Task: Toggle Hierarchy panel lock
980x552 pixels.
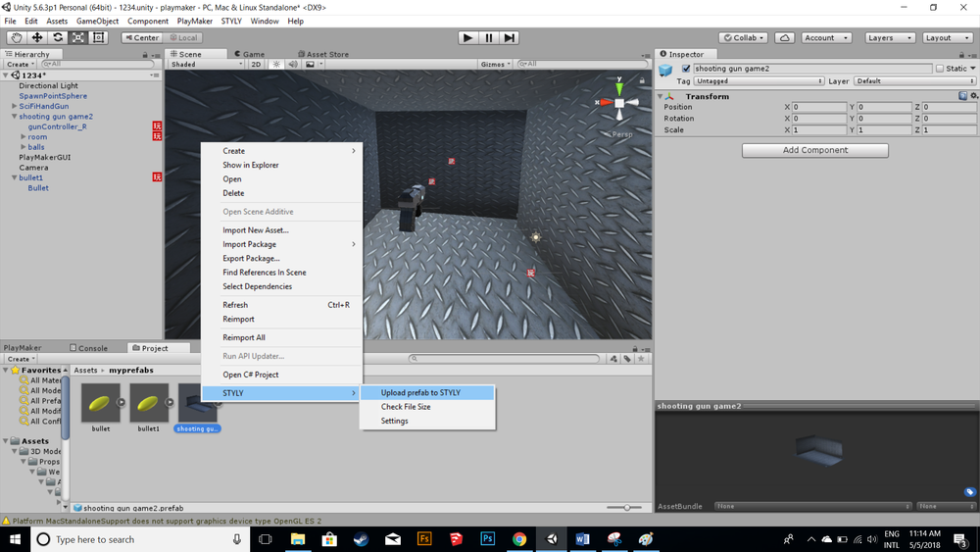Action: click(145, 54)
